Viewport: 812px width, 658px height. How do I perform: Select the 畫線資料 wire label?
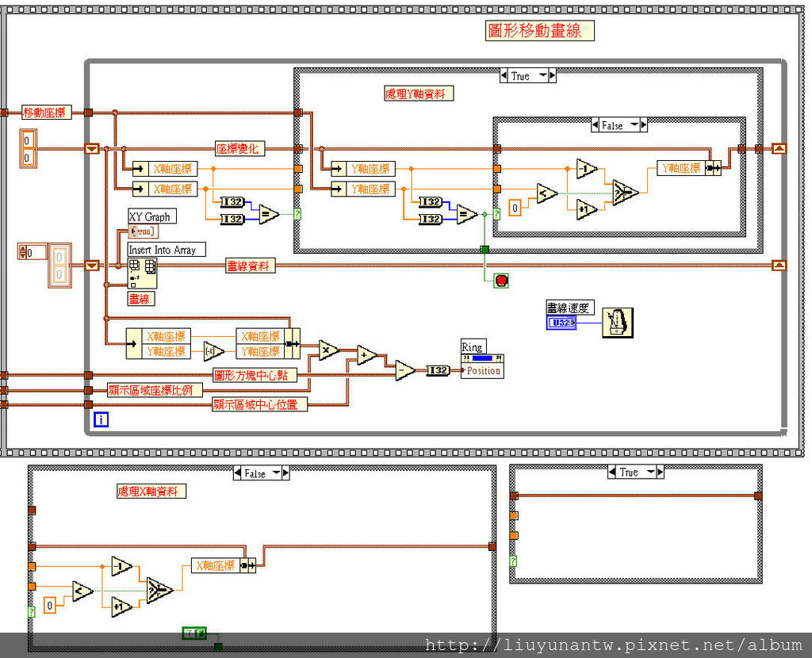(x=251, y=266)
